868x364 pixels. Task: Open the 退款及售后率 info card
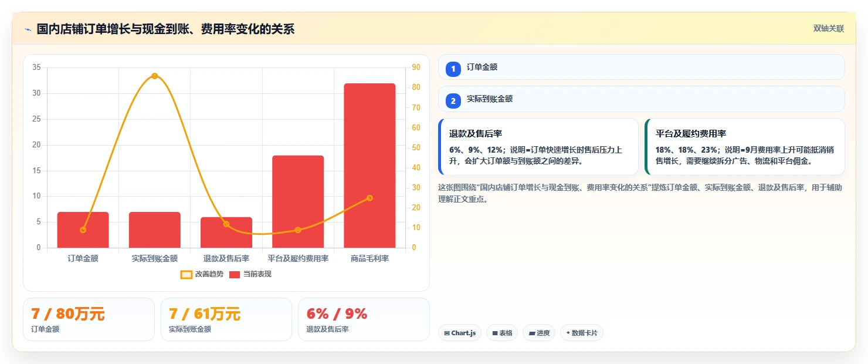538,147
